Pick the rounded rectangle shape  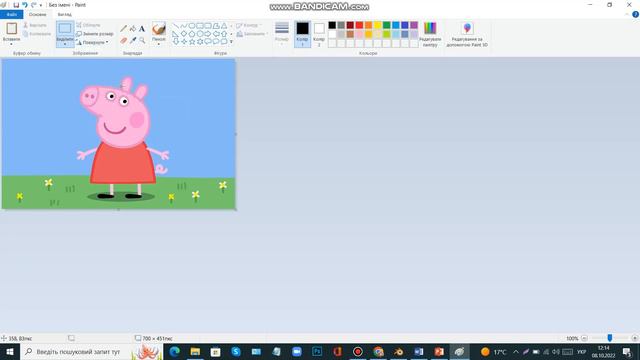pyautogui.click(x=208, y=26)
